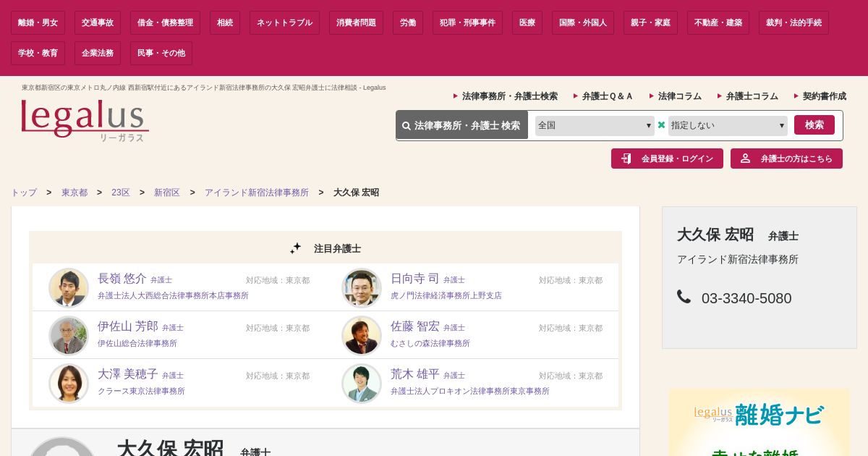
Task: Select the 親子・家庭 category
Action: tap(650, 22)
